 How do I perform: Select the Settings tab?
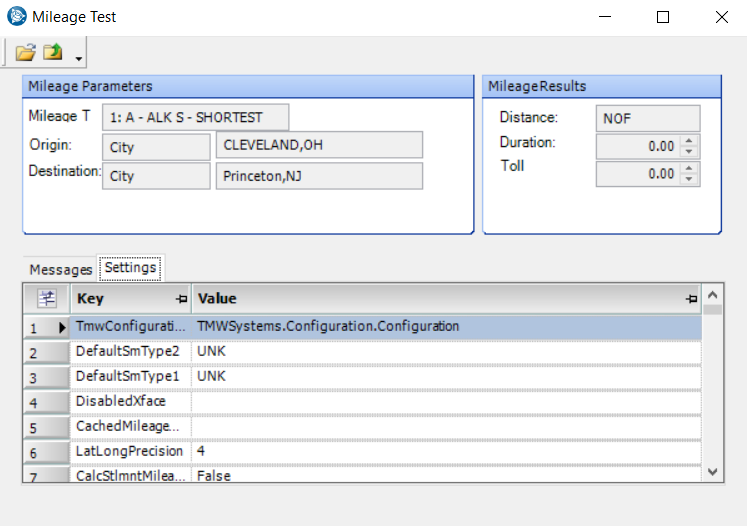pyautogui.click(x=130, y=268)
